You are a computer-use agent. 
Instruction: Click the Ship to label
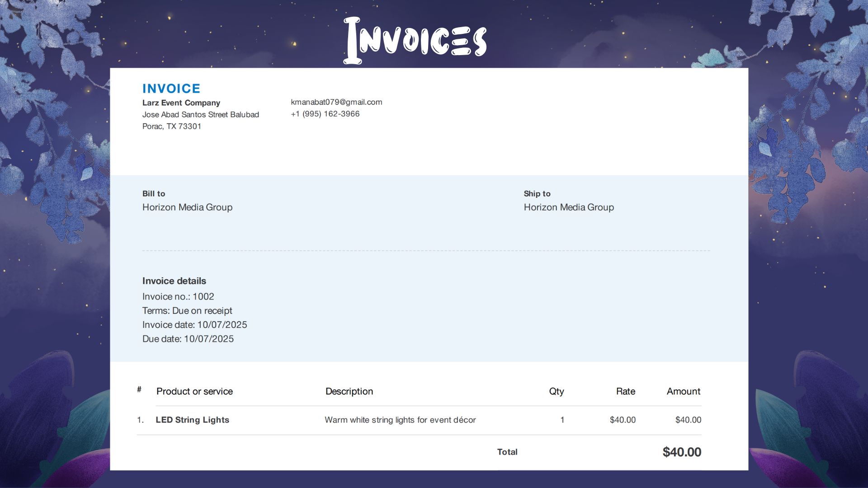click(537, 194)
